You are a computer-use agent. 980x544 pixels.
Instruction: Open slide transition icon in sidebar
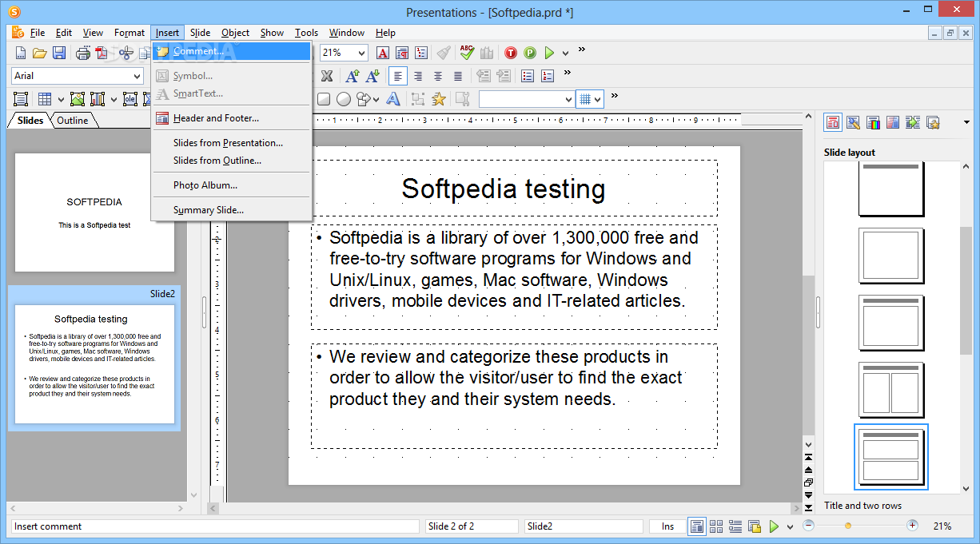coord(913,122)
